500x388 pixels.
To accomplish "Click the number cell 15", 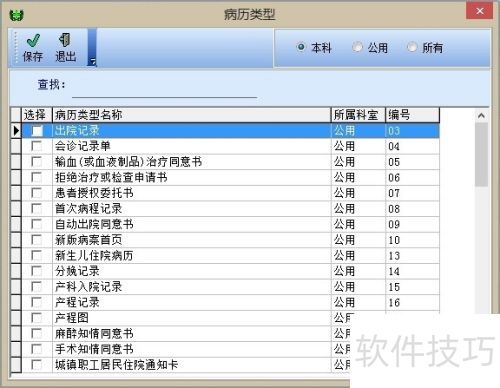I will tap(413, 287).
